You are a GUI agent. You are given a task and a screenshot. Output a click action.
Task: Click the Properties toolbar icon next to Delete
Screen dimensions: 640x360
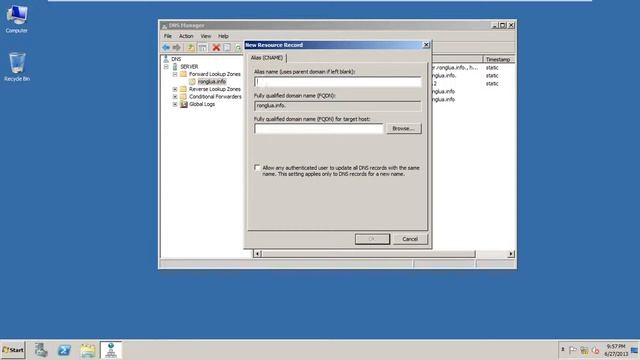[x=227, y=47]
